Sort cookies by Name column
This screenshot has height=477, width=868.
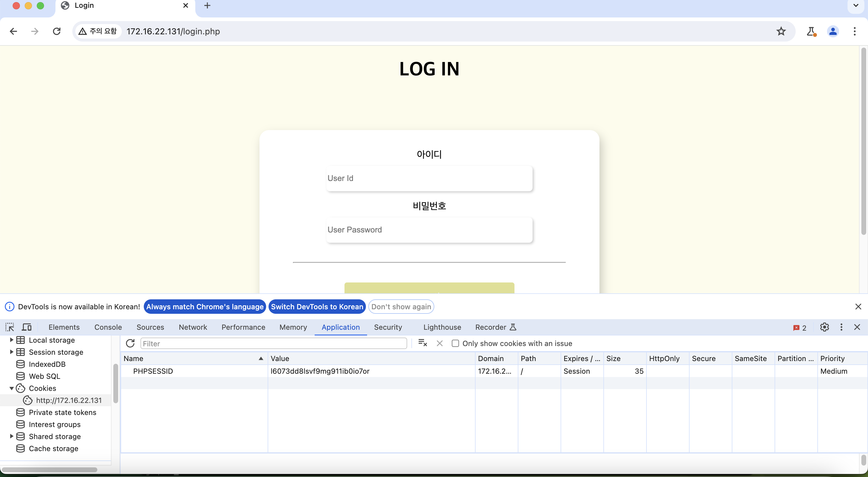pyautogui.click(x=194, y=359)
